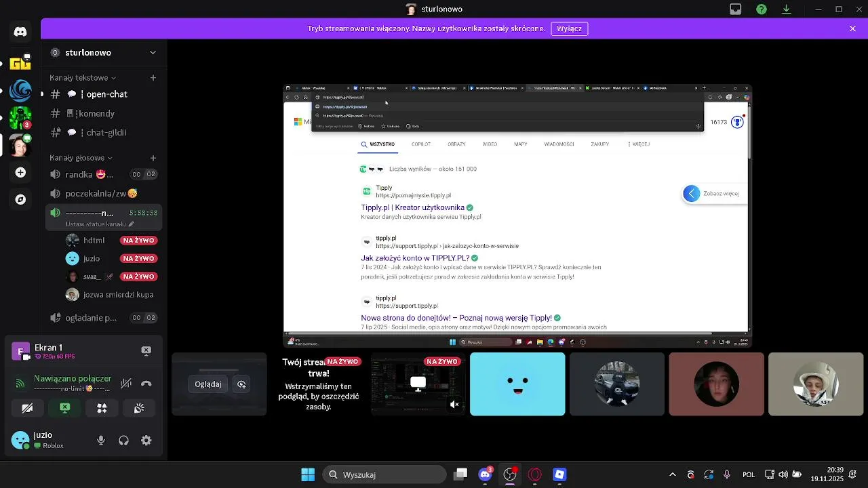Open the komendy text channel
This screenshot has height=488, width=868.
point(104,113)
